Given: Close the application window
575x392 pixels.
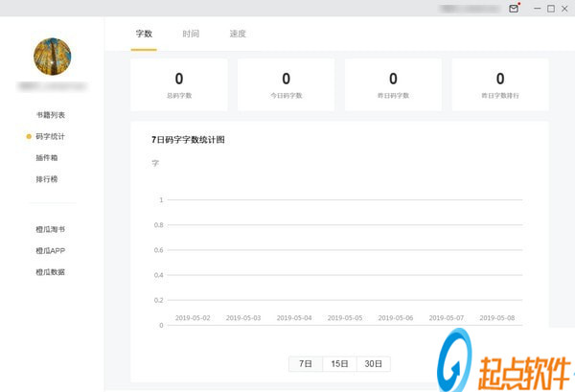Looking at the screenshot, I should click(x=564, y=9).
